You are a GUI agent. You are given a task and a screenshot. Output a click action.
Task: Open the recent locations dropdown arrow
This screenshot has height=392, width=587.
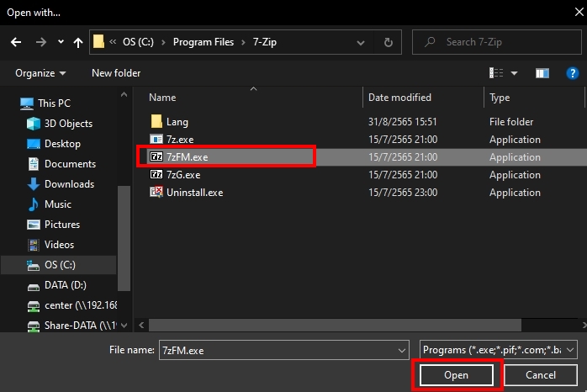click(x=61, y=41)
